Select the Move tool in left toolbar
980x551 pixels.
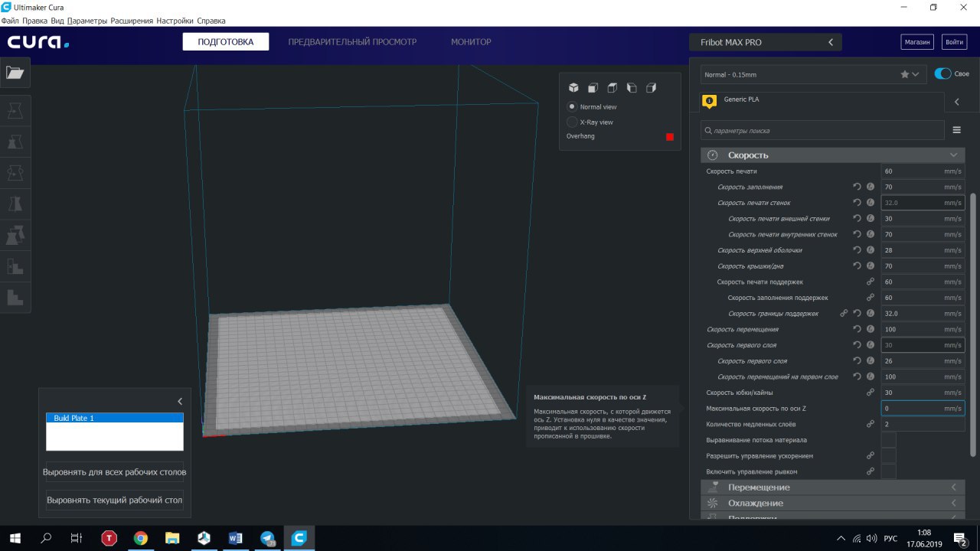tap(15, 111)
